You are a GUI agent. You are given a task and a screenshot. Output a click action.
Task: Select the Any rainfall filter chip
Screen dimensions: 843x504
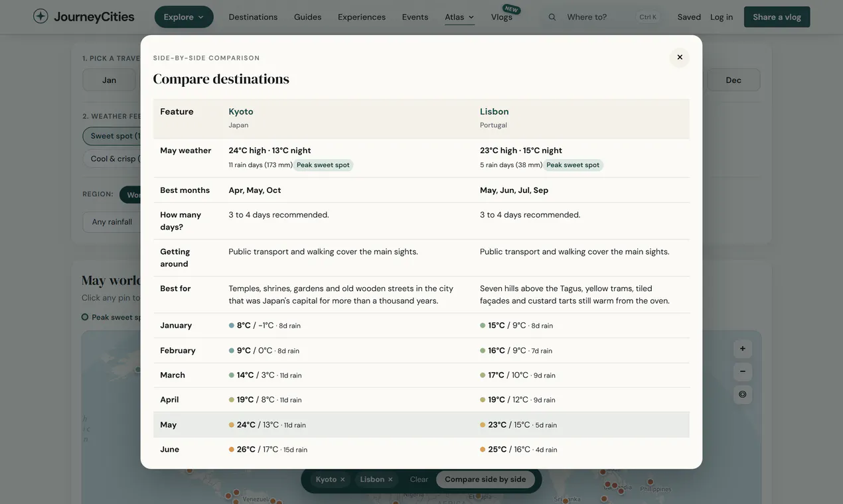coord(112,221)
